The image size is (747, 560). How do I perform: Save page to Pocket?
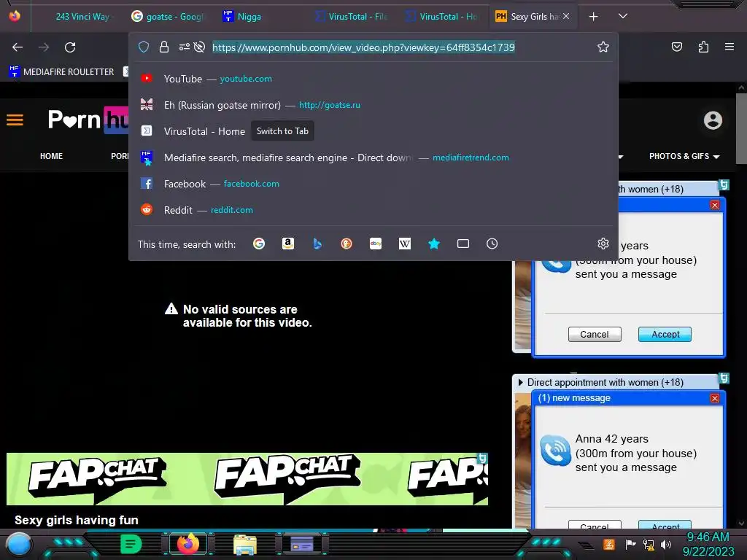(677, 47)
